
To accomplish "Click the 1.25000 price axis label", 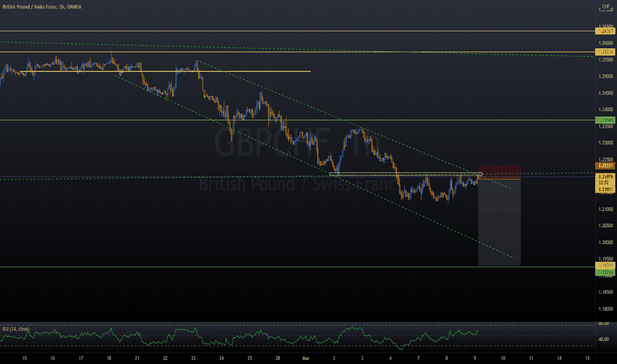I will [606, 76].
